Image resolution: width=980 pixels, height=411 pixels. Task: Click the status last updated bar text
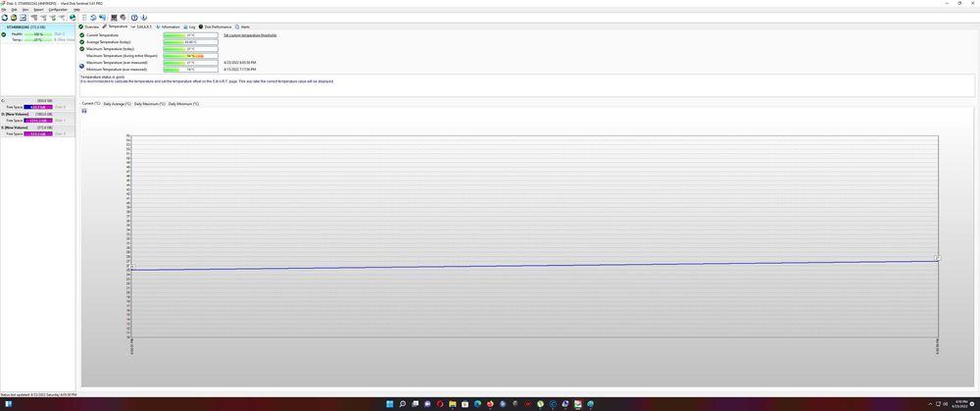[x=39, y=394]
